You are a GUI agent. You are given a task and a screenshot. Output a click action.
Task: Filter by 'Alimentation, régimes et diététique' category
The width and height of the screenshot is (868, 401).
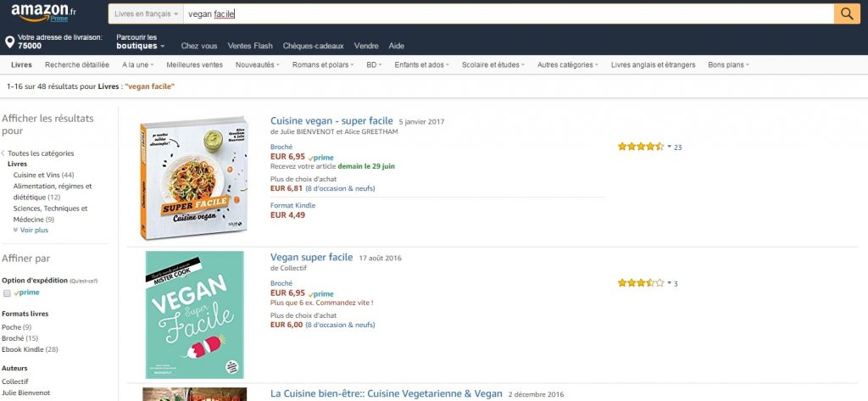click(x=53, y=192)
